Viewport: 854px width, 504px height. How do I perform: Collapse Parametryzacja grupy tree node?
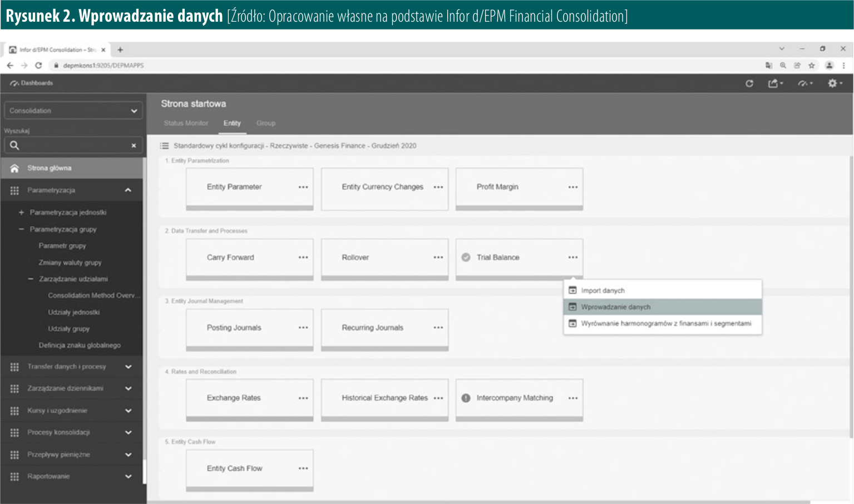tap(21, 229)
